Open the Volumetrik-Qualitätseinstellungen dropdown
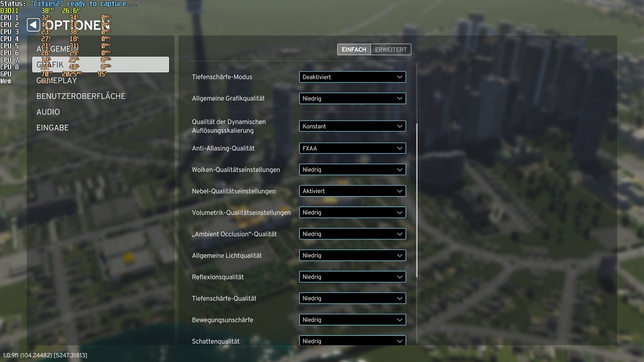 coord(352,212)
